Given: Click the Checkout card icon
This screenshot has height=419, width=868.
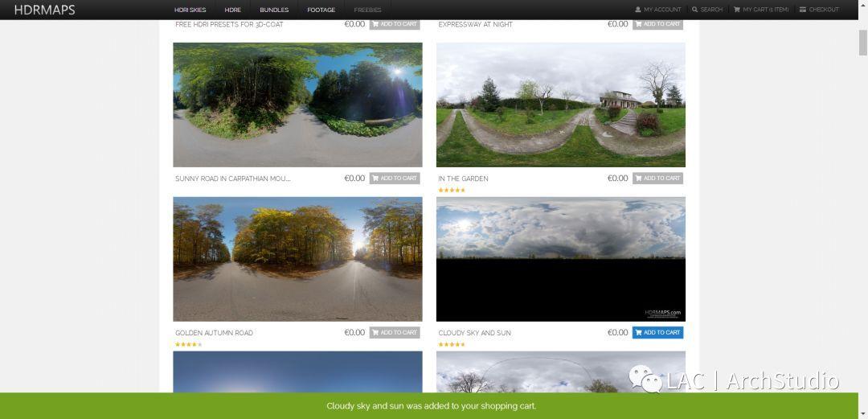Looking at the screenshot, I should 803,10.
